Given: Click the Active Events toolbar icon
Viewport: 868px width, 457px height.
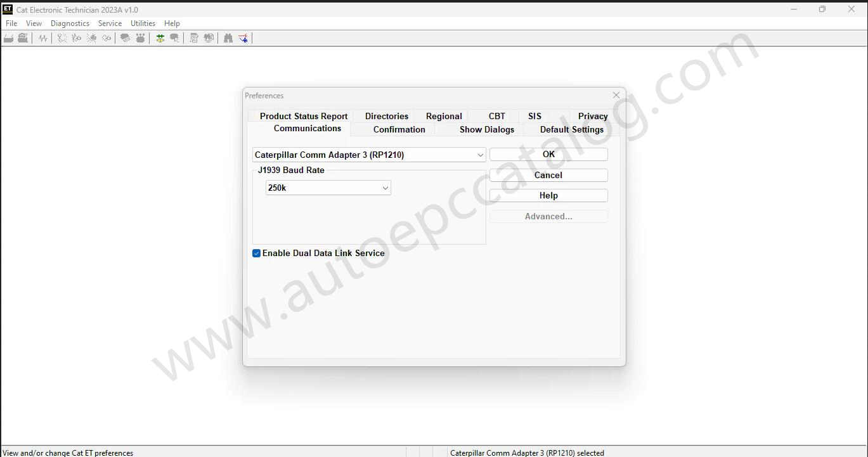Looking at the screenshot, I should tap(92, 38).
